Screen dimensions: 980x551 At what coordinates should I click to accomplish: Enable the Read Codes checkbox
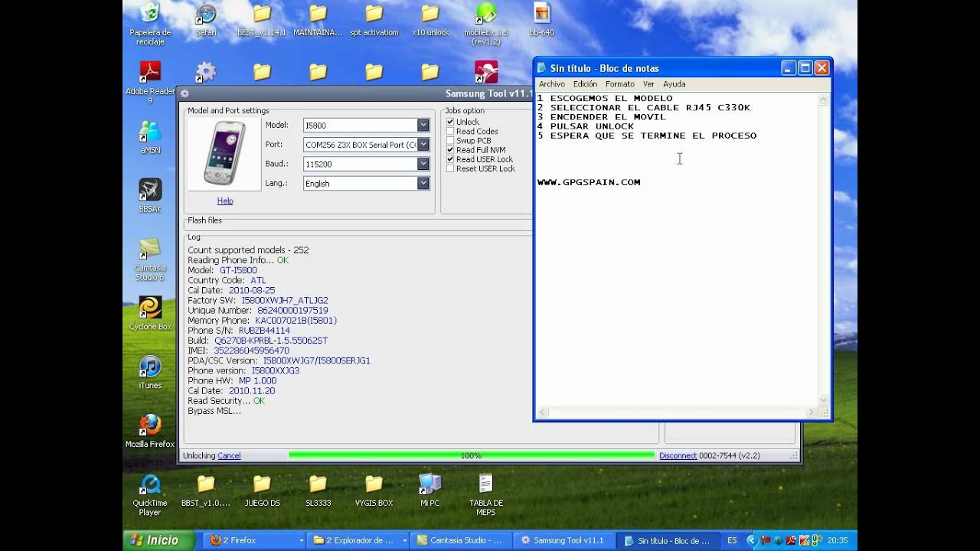[x=450, y=132]
